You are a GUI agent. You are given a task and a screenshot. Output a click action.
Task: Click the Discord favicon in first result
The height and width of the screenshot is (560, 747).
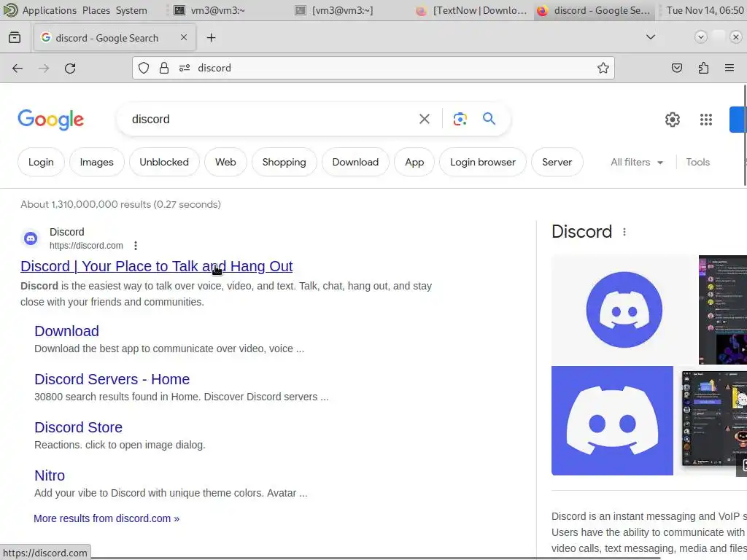click(x=31, y=238)
